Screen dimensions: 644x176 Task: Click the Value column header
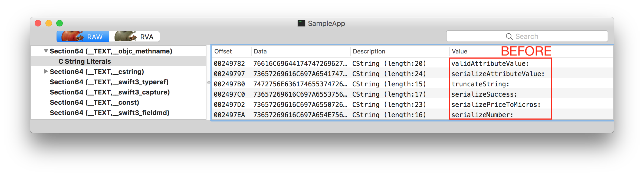(459, 51)
